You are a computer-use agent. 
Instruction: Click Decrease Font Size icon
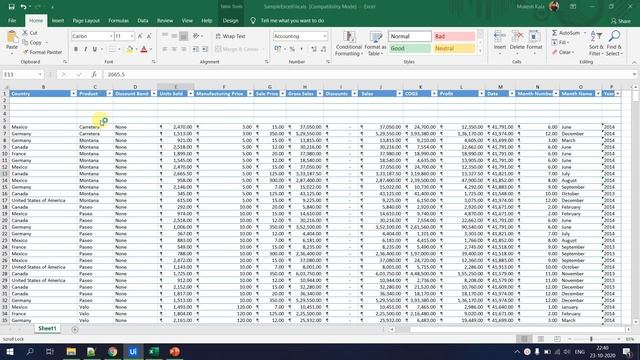point(149,36)
